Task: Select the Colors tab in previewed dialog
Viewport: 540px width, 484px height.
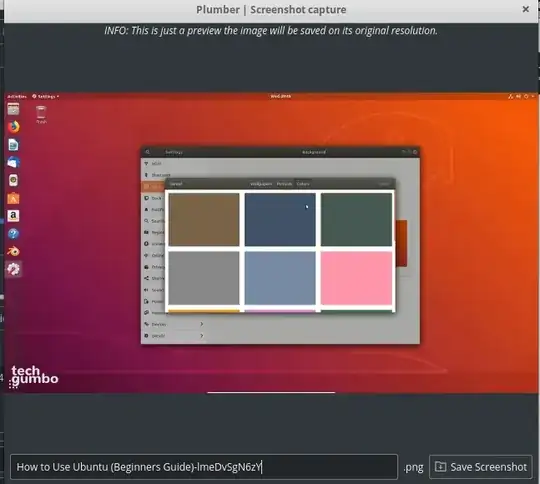Action: coord(303,184)
